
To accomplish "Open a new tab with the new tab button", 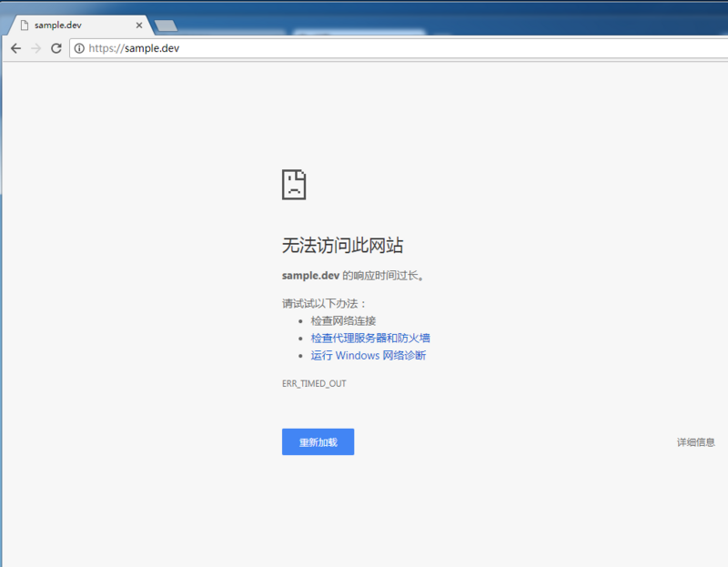I will click(166, 25).
